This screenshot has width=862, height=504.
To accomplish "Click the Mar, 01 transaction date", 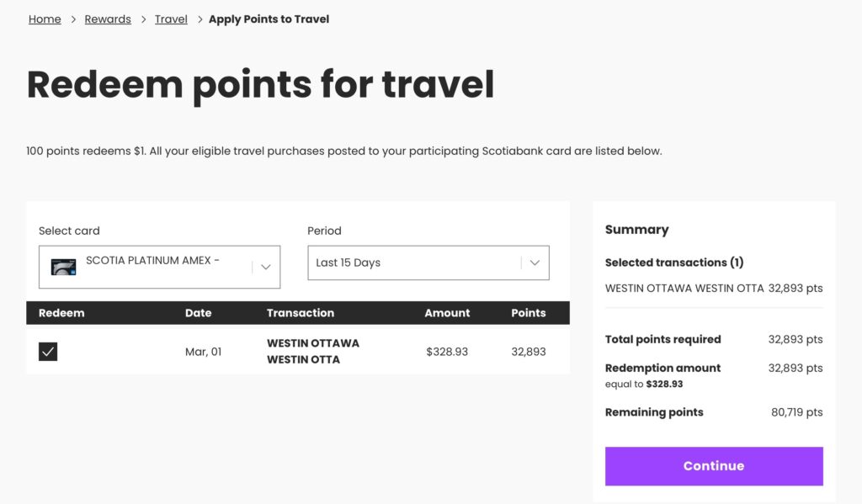I will pyautogui.click(x=203, y=352).
